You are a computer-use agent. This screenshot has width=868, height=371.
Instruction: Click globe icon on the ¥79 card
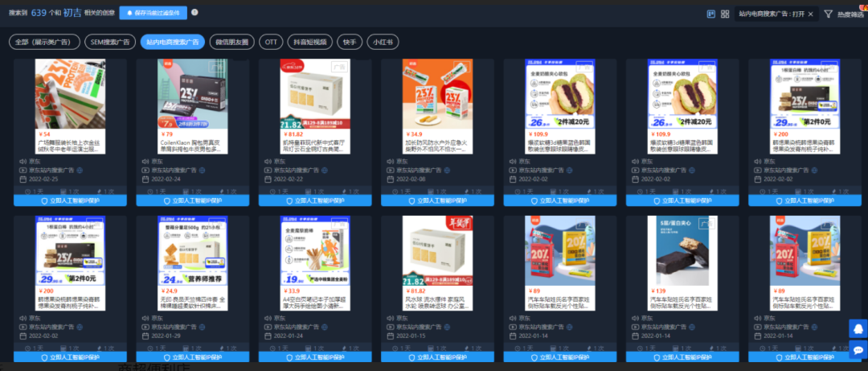click(202, 171)
